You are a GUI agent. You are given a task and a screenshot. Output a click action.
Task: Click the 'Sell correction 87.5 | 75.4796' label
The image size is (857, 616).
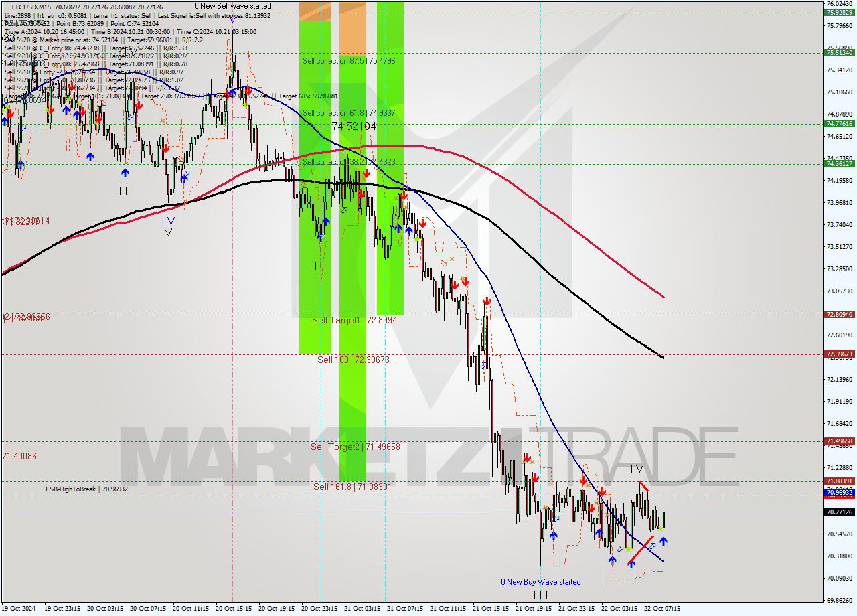click(x=349, y=60)
